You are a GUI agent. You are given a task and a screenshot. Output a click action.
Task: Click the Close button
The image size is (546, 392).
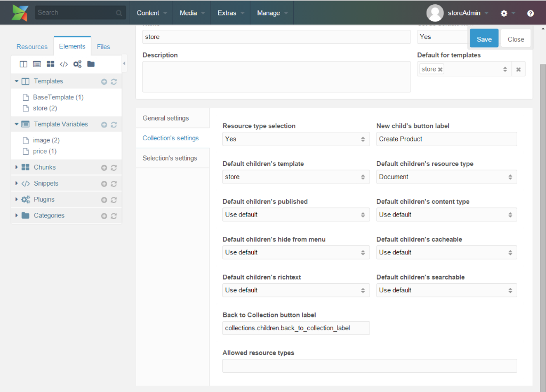(x=516, y=39)
